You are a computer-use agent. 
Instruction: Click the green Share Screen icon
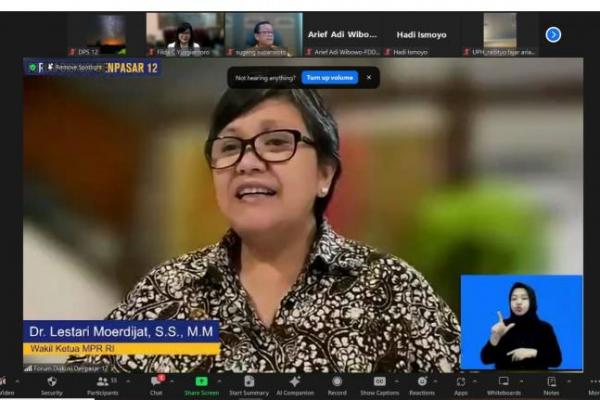pos(201,382)
